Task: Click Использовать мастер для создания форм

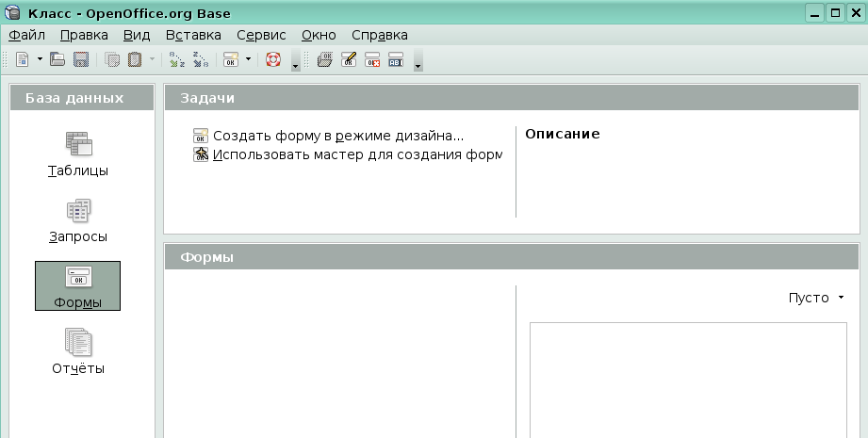Action: (x=356, y=154)
